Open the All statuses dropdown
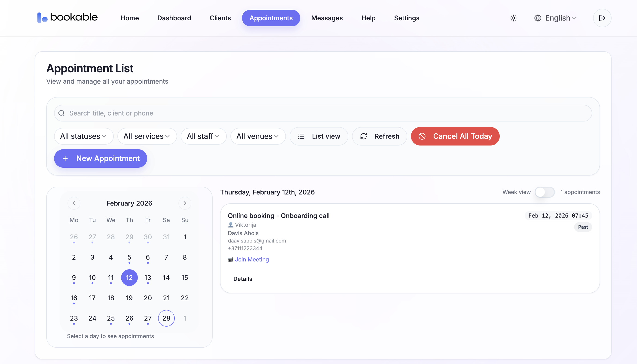The height and width of the screenshot is (364, 637). pyautogui.click(x=83, y=136)
